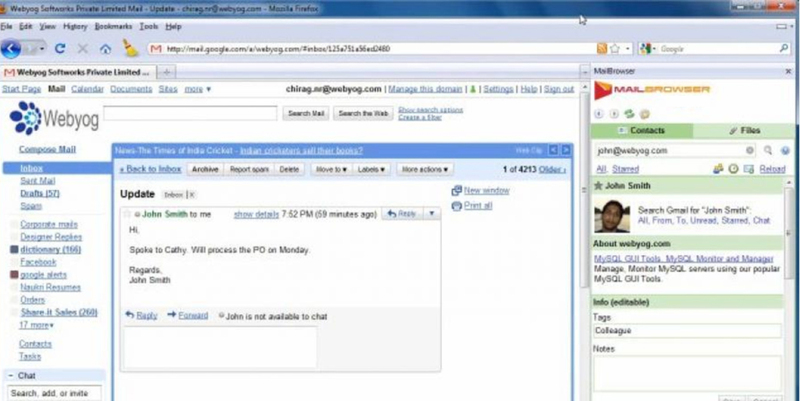Expand the 'more' Google apps menu
Image resolution: width=800 pixels, height=401 pixels.
[x=197, y=89]
